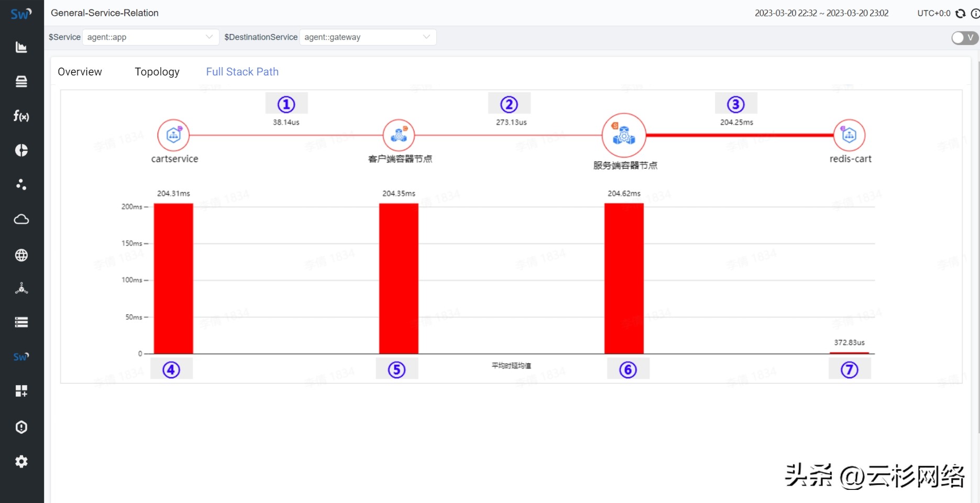This screenshot has width=980, height=503.
Task: Click the cartservice node icon
Action: click(173, 135)
